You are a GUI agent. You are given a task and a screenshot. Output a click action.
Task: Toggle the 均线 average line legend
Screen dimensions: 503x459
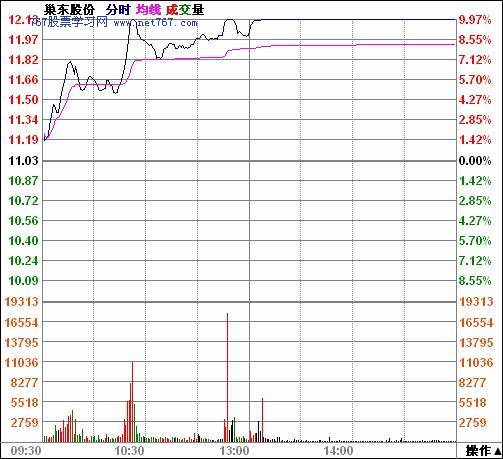point(148,10)
